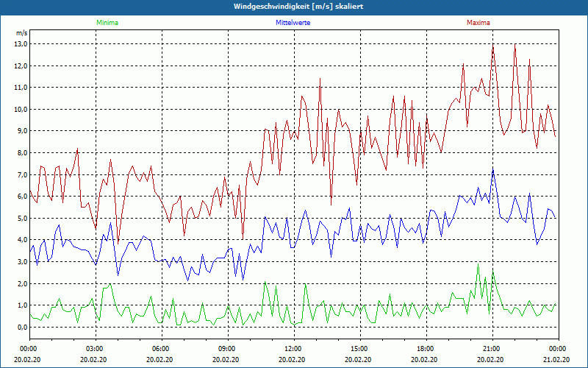
Task: Click the '13,0' y-axis value
Action: coord(21,44)
